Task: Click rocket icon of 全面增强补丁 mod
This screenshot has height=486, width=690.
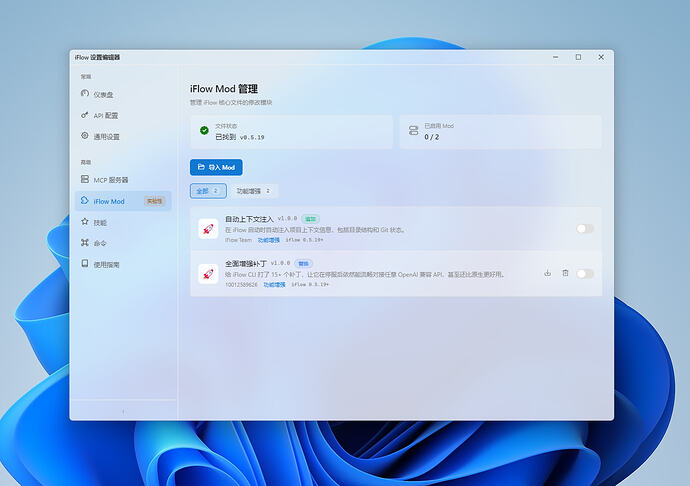Action: (x=208, y=274)
